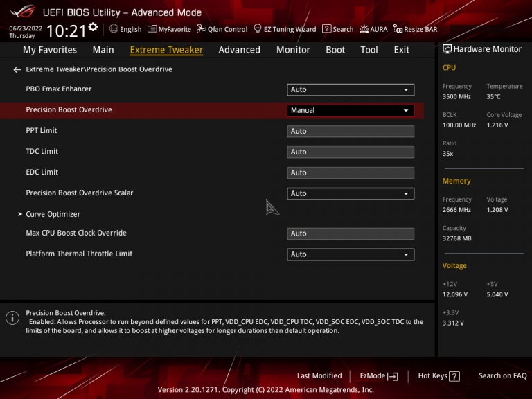This screenshot has height=399, width=532.
Task: Select the Precision Boost Overdrive row label
Action: pos(69,109)
